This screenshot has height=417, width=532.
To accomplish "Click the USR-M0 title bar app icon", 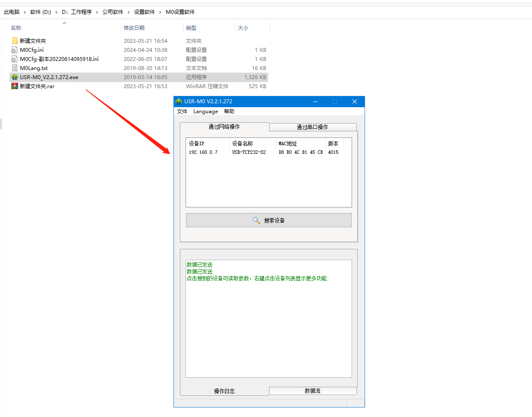I will tap(179, 102).
